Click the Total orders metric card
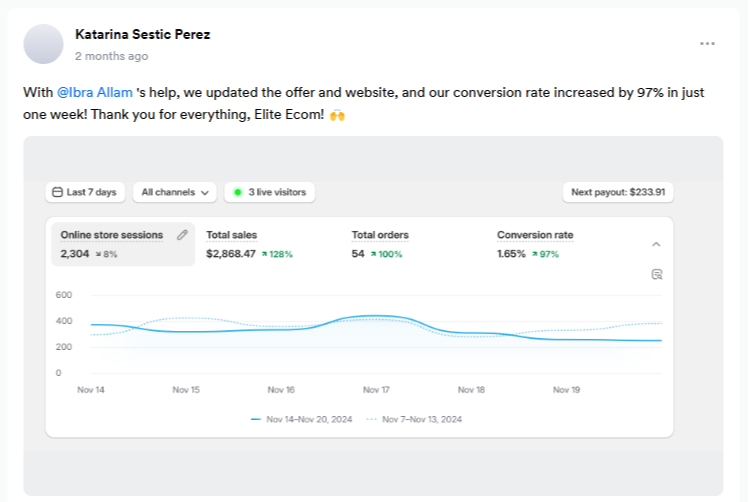The image size is (749, 502). pyautogui.click(x=380, y=243)
